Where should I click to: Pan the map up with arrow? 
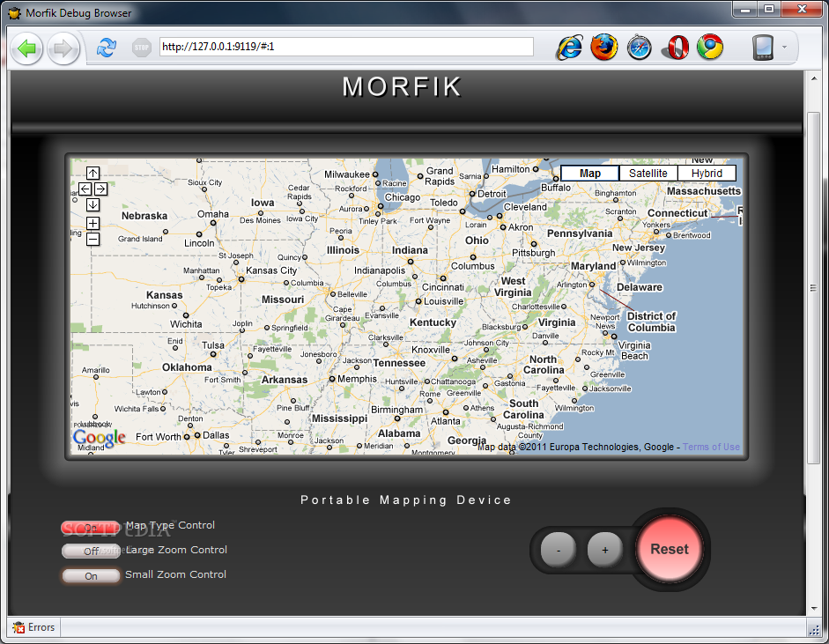click(93, 173)
